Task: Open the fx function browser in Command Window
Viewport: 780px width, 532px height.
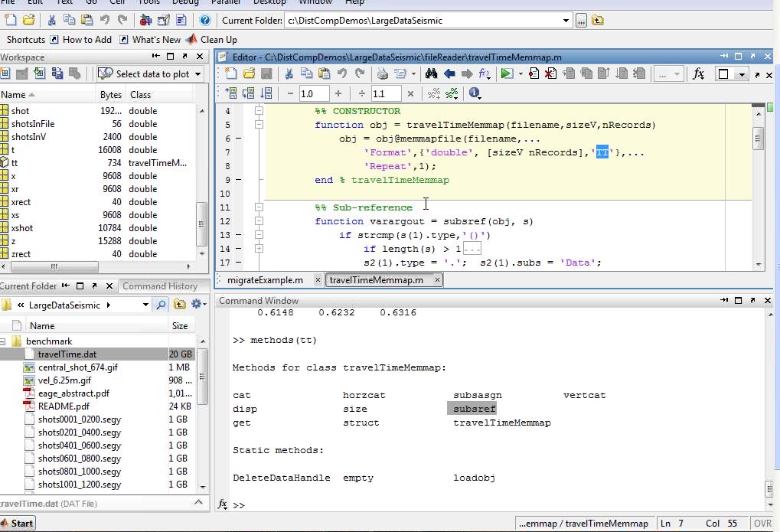Action: click(x=222, y=504)
